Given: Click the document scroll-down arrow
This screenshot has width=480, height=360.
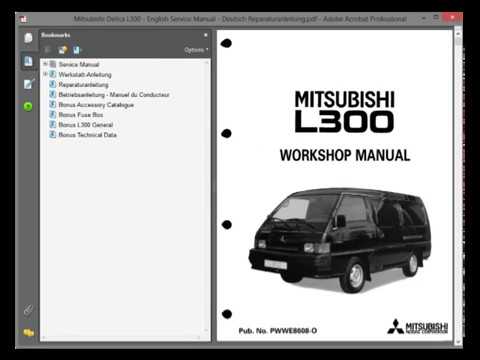Looking at the screenshot, I should point(458,342).
